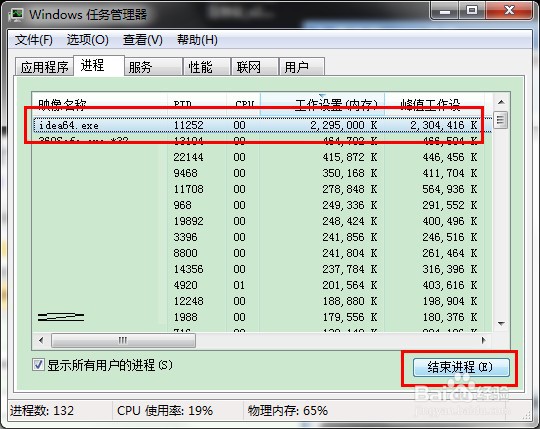Click peak value 564,936 K
540x429 pixels.
point(450,189)
